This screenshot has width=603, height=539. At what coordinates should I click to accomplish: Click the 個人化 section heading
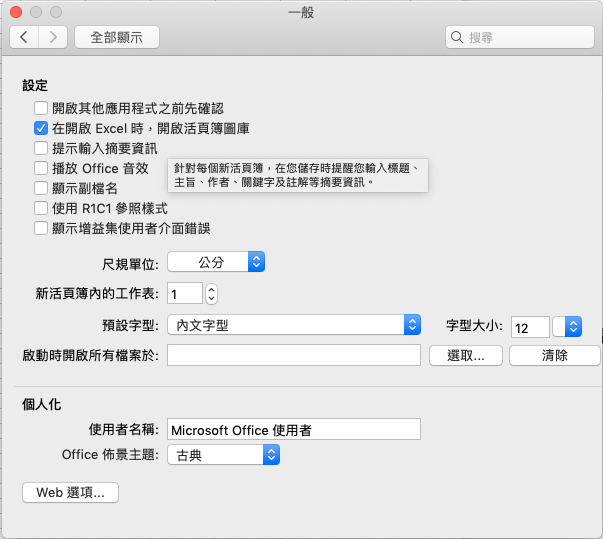click(42, 404)
